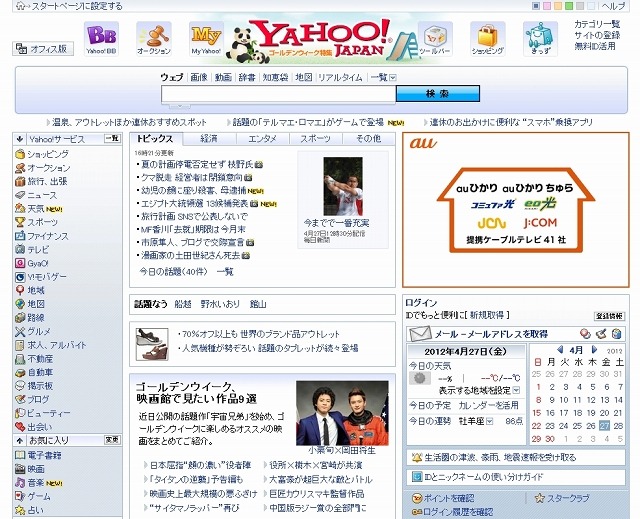Screen dimensions: 640x519
Task: Click the ニュース sidebar icon
Action: pos(20,195)
